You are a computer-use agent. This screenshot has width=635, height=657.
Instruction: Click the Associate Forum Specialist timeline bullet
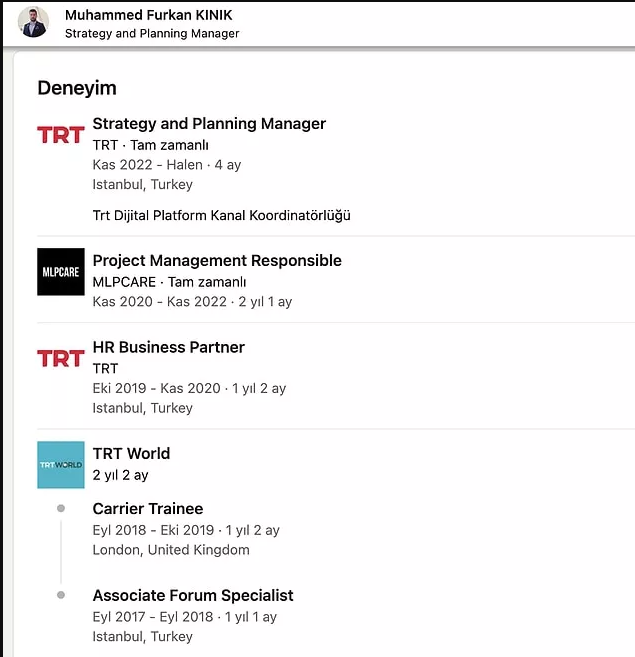pyautogui.click(x=61, y=595)
